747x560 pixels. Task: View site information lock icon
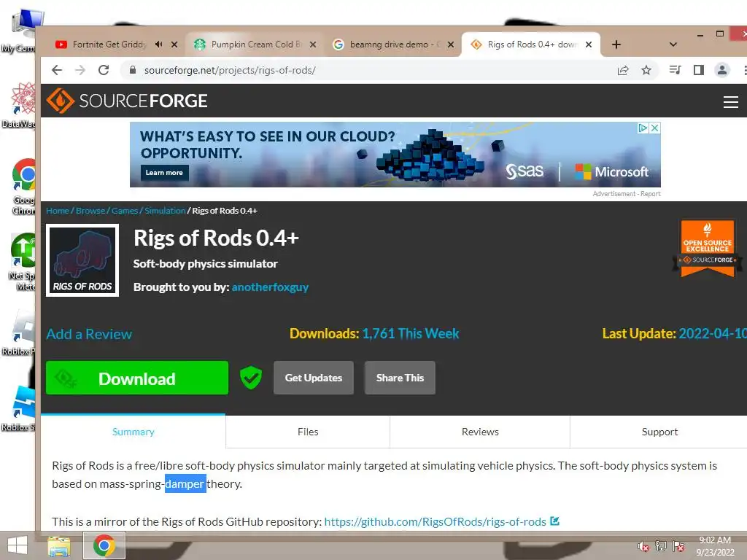133,70
